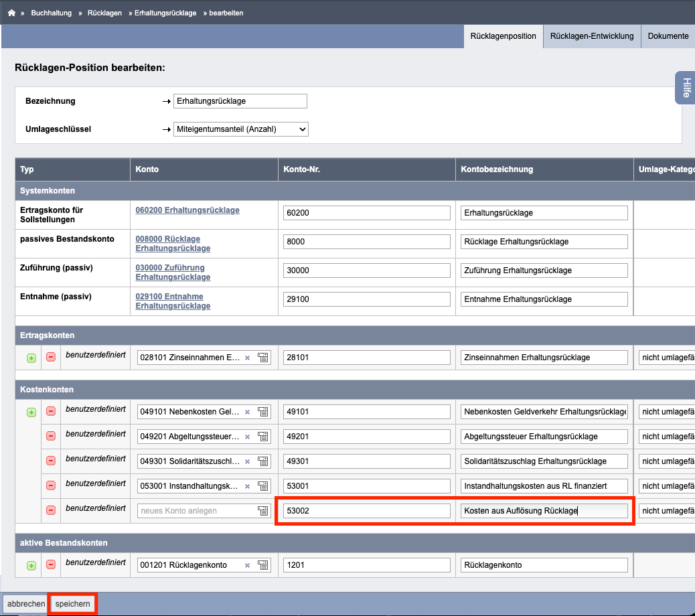The image size is (695, 616).
Task: Click the Konto-Nr. field containing 29100
Action: 366,299
